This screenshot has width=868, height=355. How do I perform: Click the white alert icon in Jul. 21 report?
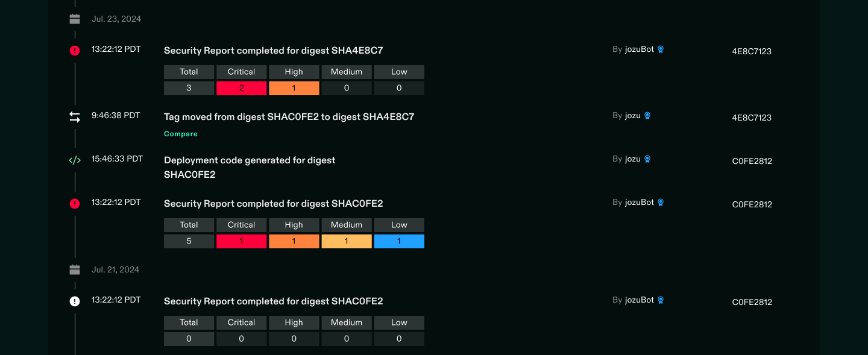pos(75,301)
